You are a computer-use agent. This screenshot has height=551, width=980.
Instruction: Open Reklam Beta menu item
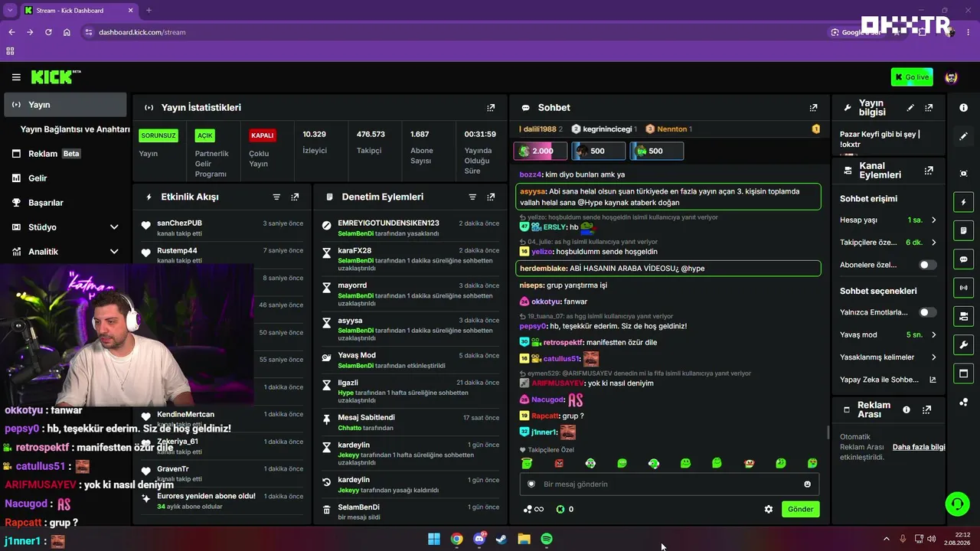[65, 154]
